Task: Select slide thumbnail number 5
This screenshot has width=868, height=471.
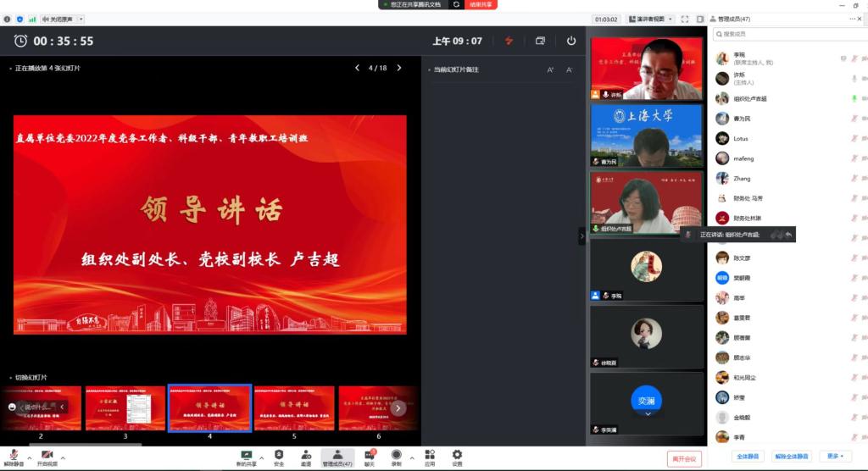Action: tap(294, 408)
